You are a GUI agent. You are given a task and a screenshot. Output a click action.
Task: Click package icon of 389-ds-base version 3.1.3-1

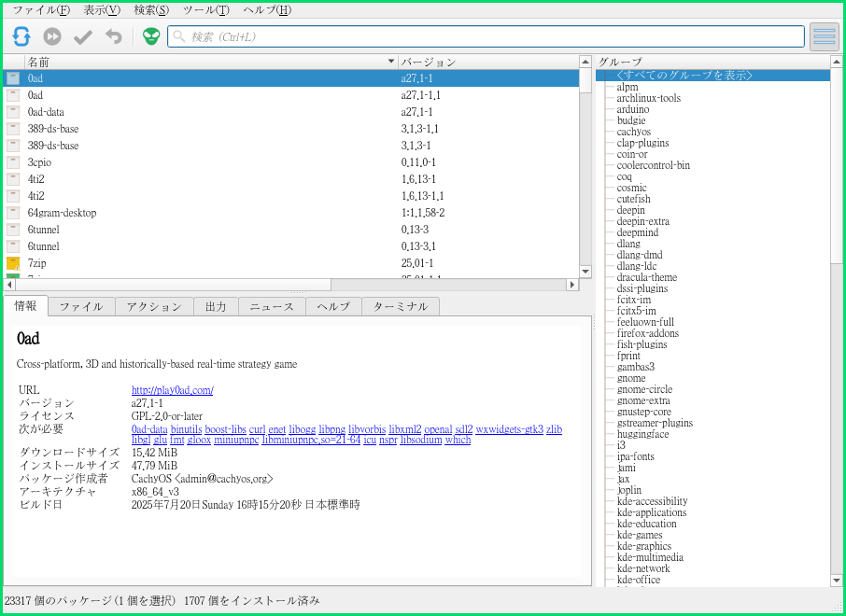13,146
